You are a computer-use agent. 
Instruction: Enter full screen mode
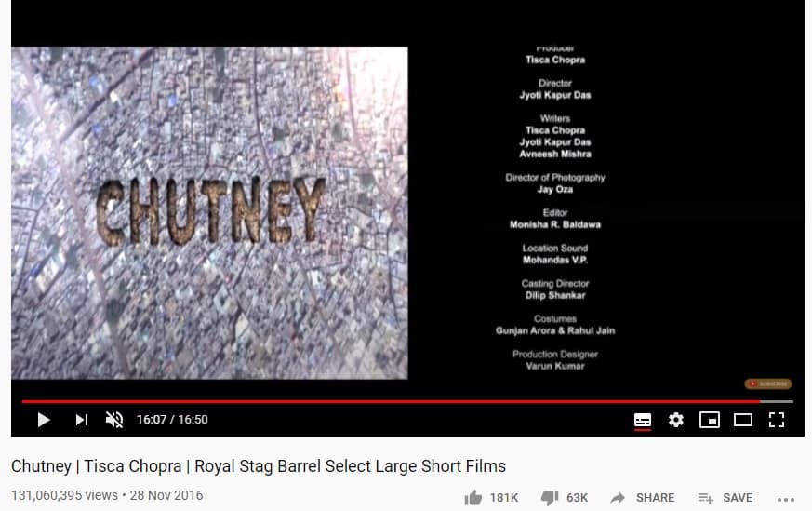777,419
